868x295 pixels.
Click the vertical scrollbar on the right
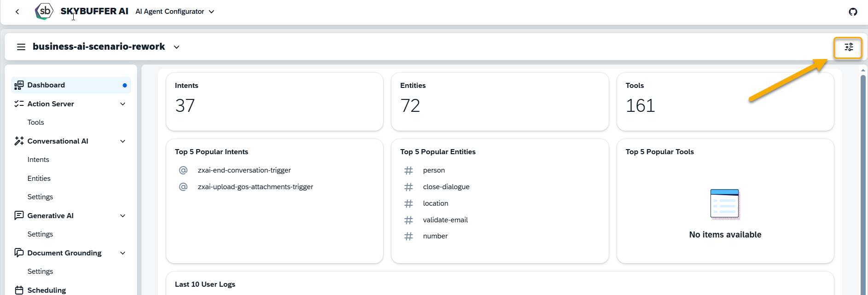coord(863,184)
